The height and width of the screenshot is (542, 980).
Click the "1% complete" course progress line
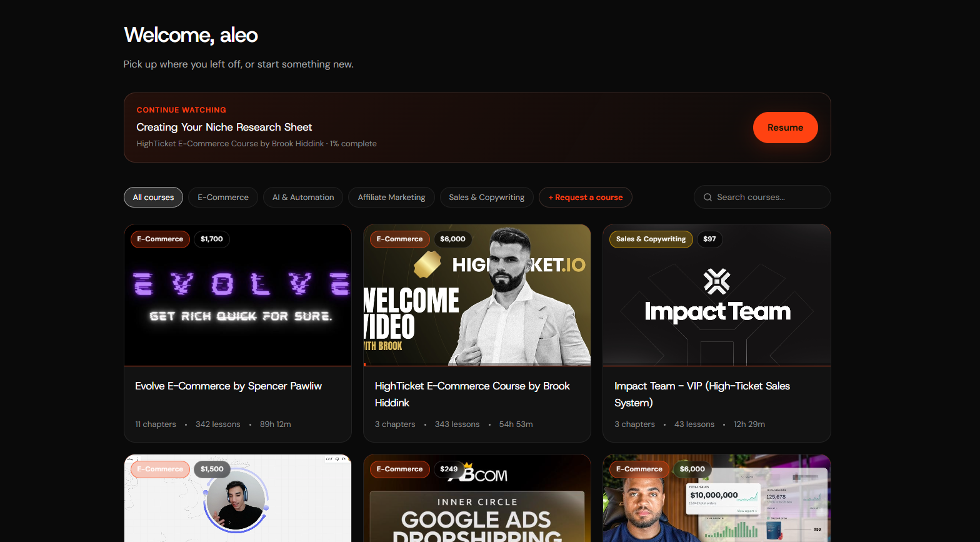click(256, 144)
